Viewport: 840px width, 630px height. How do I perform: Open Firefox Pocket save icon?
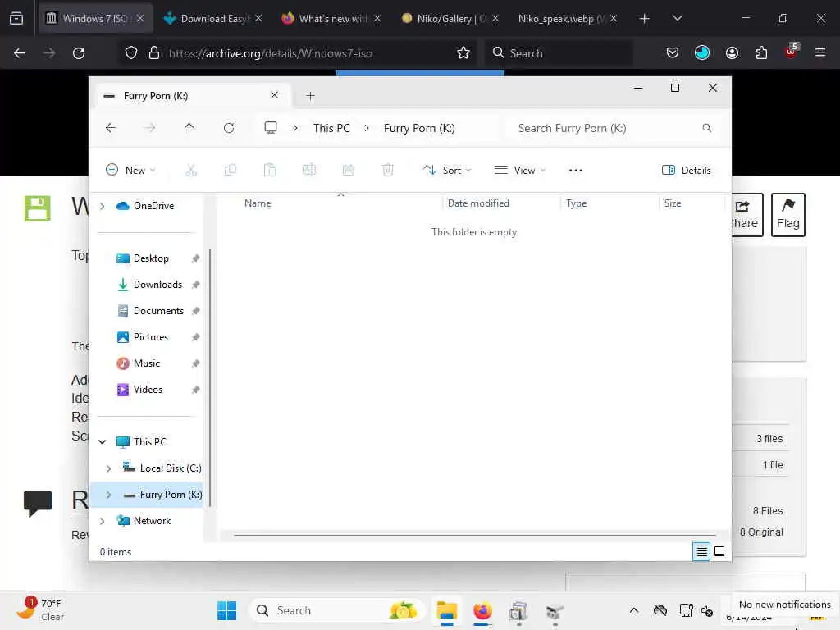tap(673, 53)
